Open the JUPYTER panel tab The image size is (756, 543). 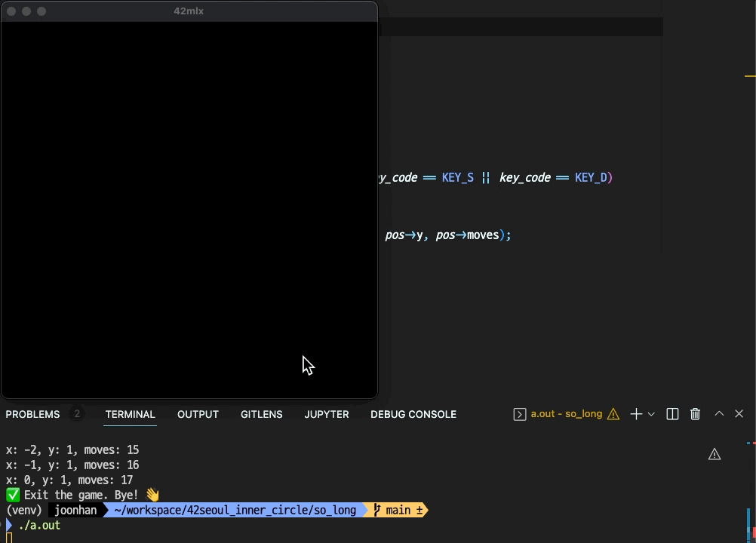[326, 414]
